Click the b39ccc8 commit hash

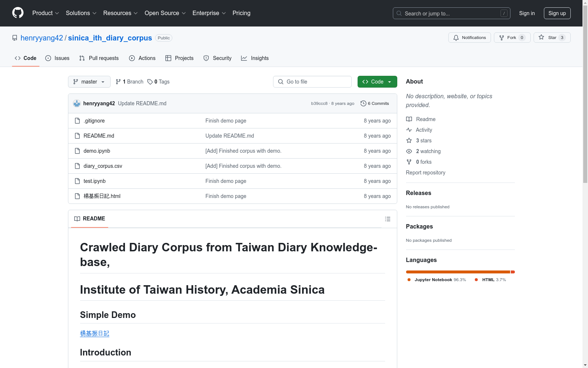coord(319,103)
